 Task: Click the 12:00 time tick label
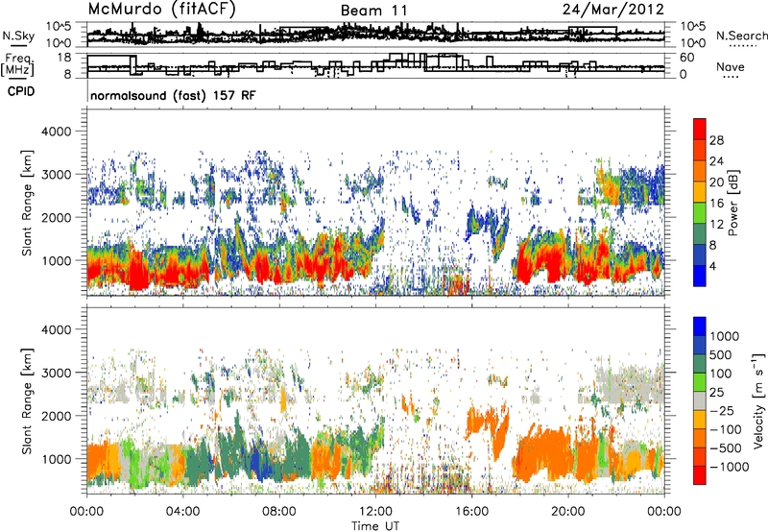click(x=375, y=512)
